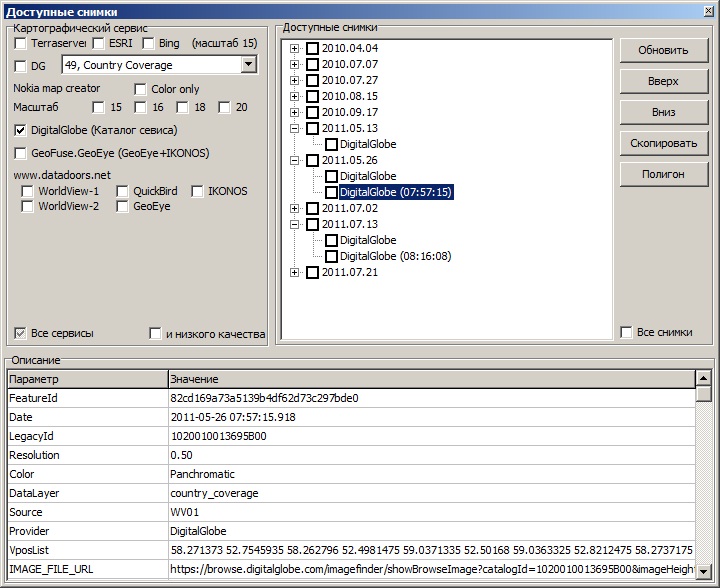Check the QuickBird satellite option

pos(123,191)
